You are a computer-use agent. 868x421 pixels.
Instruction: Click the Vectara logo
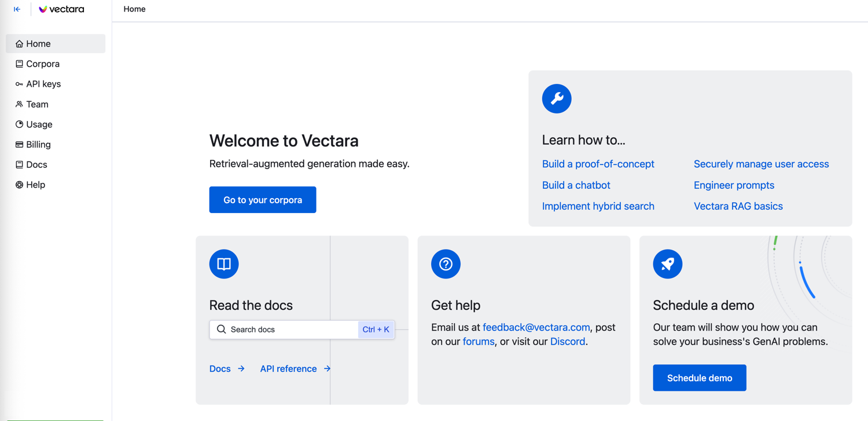pyautogui.click(x=61, y=9)
